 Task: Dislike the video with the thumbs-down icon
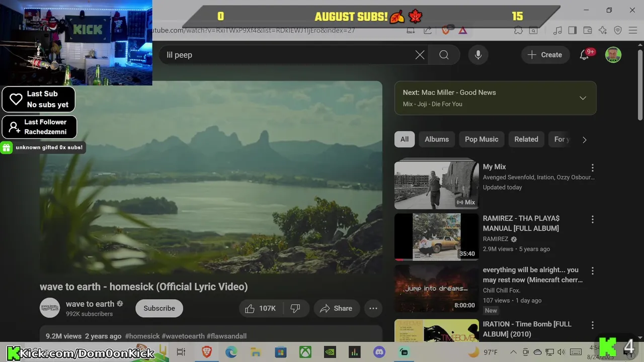coord(295,308)
